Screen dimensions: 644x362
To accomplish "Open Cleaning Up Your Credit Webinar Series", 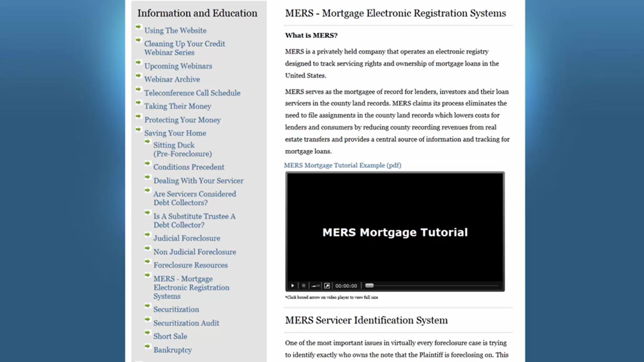I will click(184, 48).
